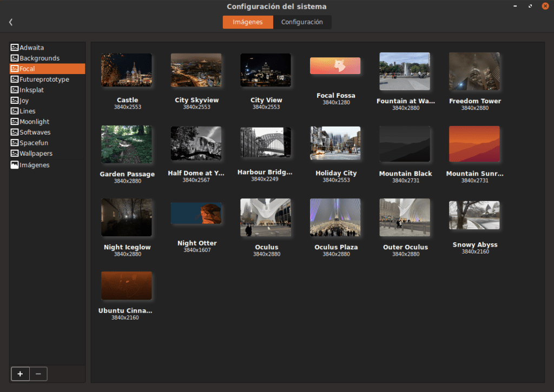Remove the selected folder with minus button
Image resolution: width=554 pixels, height=392 pixels.
pyautogui.click(x=38, y=374)
